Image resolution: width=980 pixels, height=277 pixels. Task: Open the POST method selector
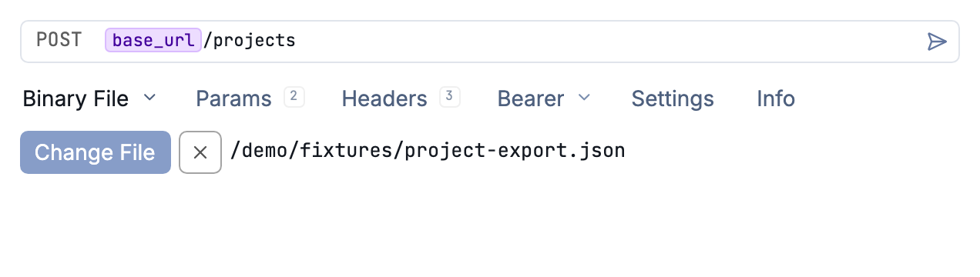point(59,41)
